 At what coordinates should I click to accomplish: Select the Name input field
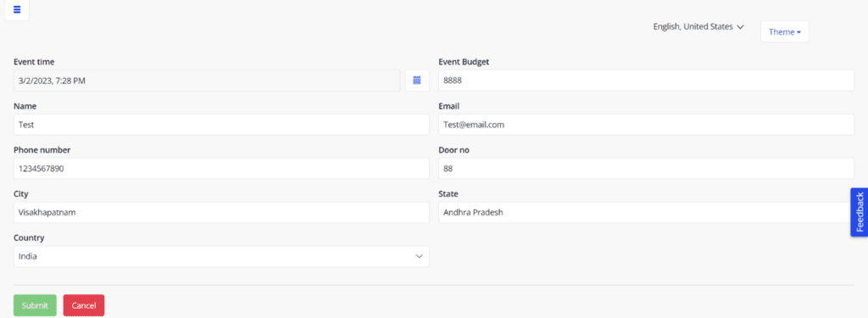tap(221, 125)
